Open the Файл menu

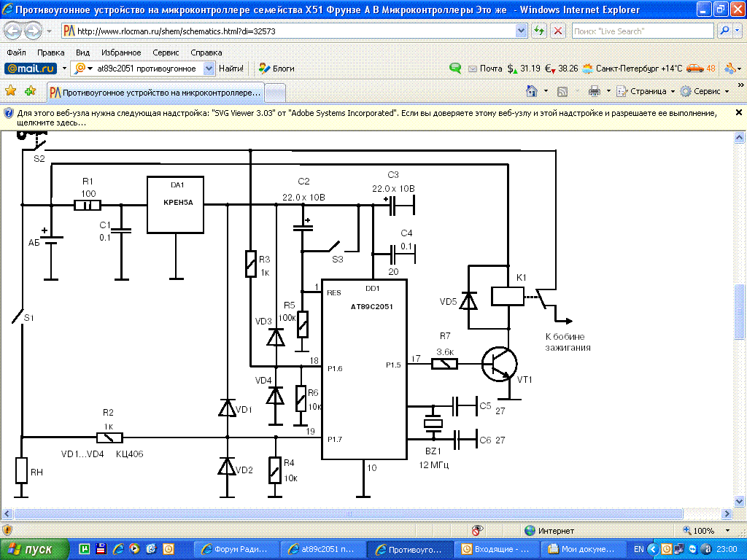click(16, 52)
